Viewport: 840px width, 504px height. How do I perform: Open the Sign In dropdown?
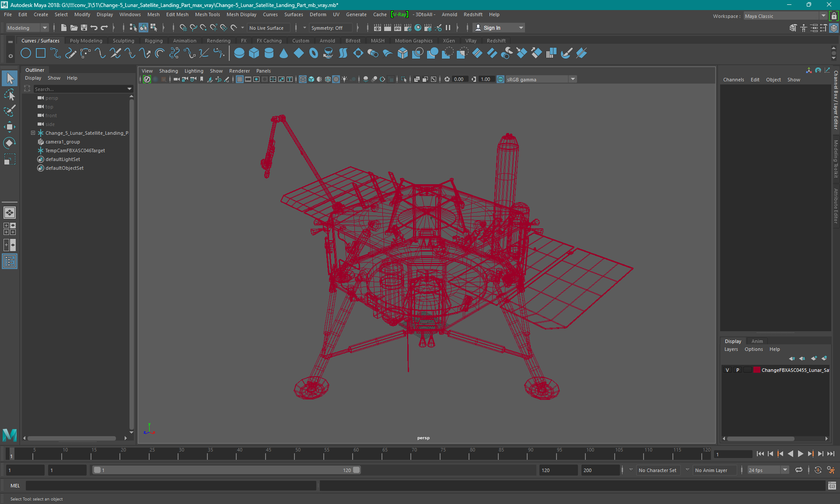[x=499, y=28]
